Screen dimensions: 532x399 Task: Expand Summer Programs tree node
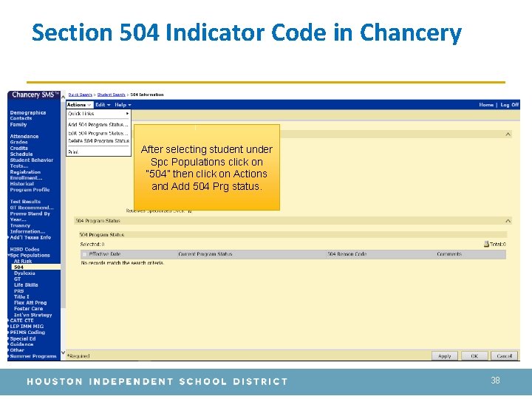[x=9, y=356]
